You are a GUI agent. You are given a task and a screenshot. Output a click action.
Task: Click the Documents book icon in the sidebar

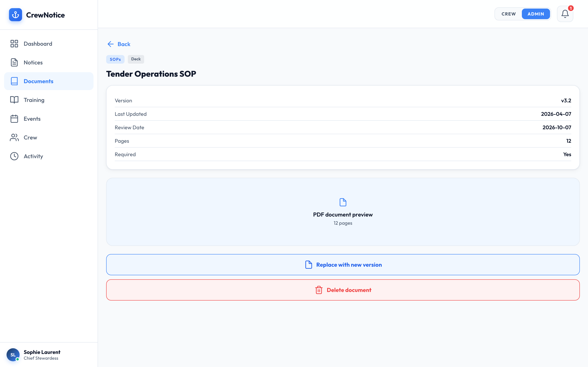(14, 81)
